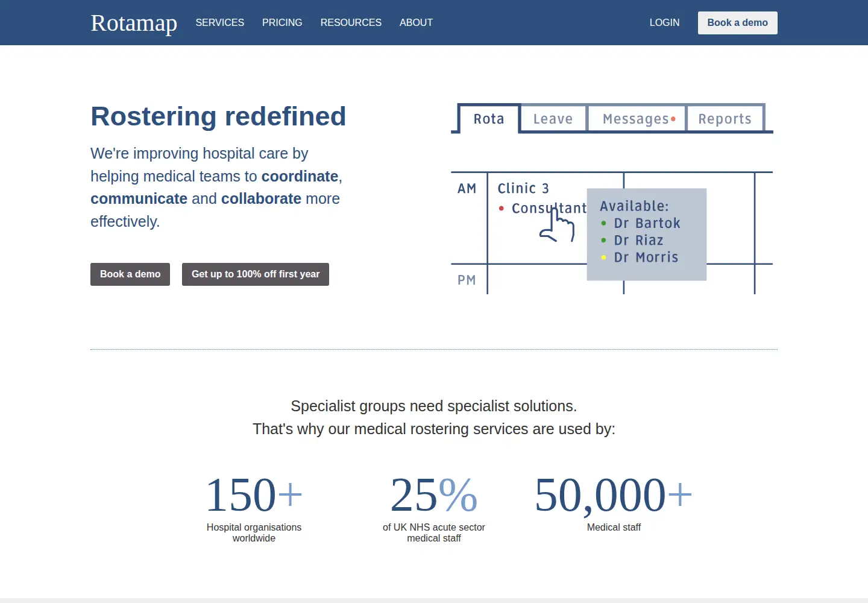The height and width of the screenshot is (603, 868).
Task: Click the Rostering redefined heading
Action: tap(218, 116)
